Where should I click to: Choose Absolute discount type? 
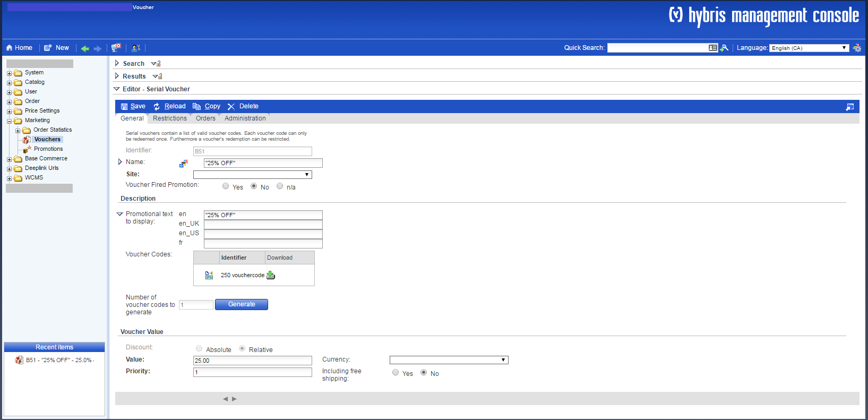[199, 349]
